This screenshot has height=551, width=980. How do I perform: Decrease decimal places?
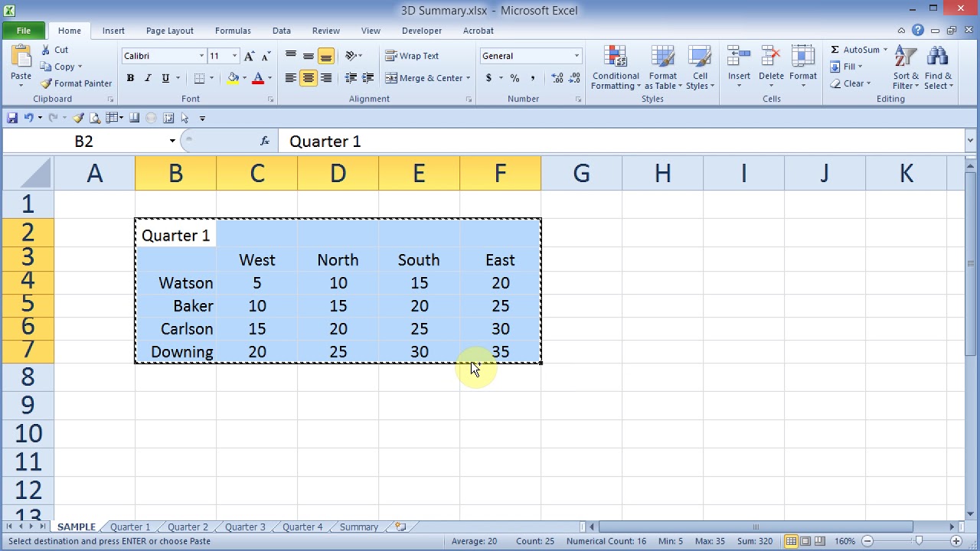pos(574,78)
